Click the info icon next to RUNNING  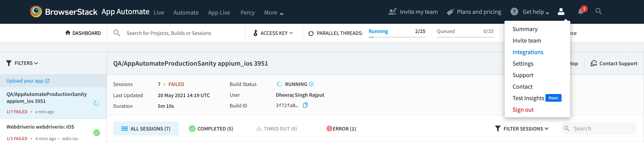311,84
